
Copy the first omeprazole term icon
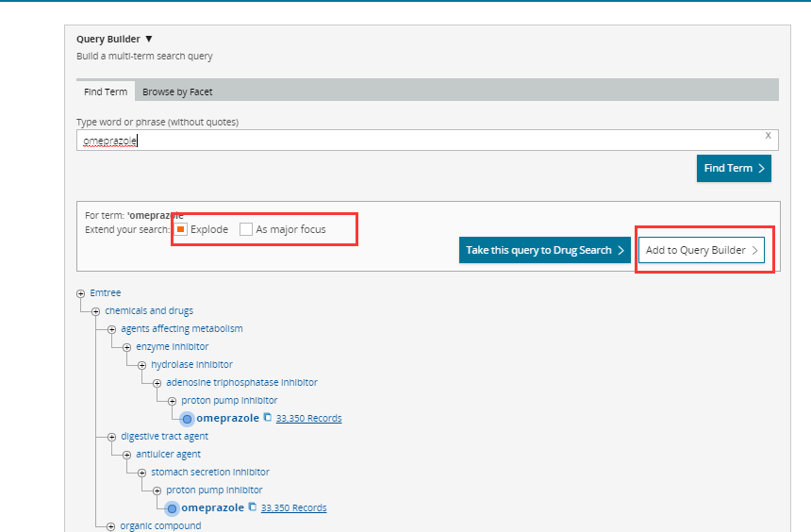tap(268, 418)
